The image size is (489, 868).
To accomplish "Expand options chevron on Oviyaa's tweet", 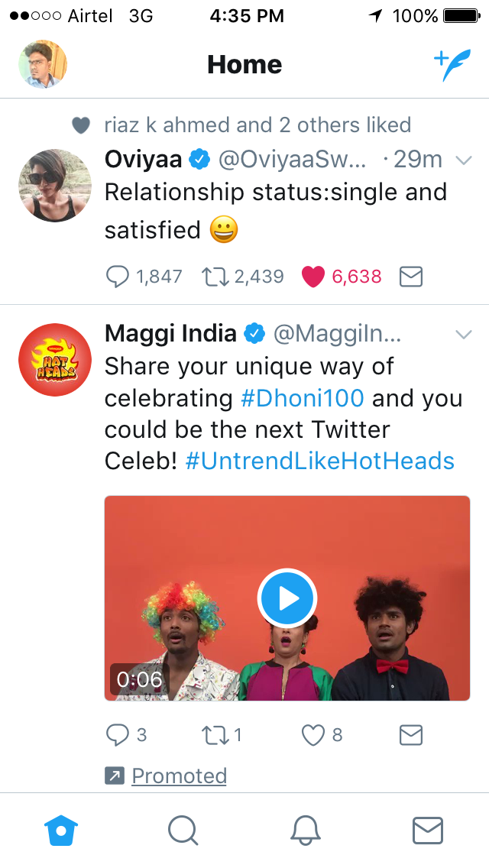I will point(463,160).
